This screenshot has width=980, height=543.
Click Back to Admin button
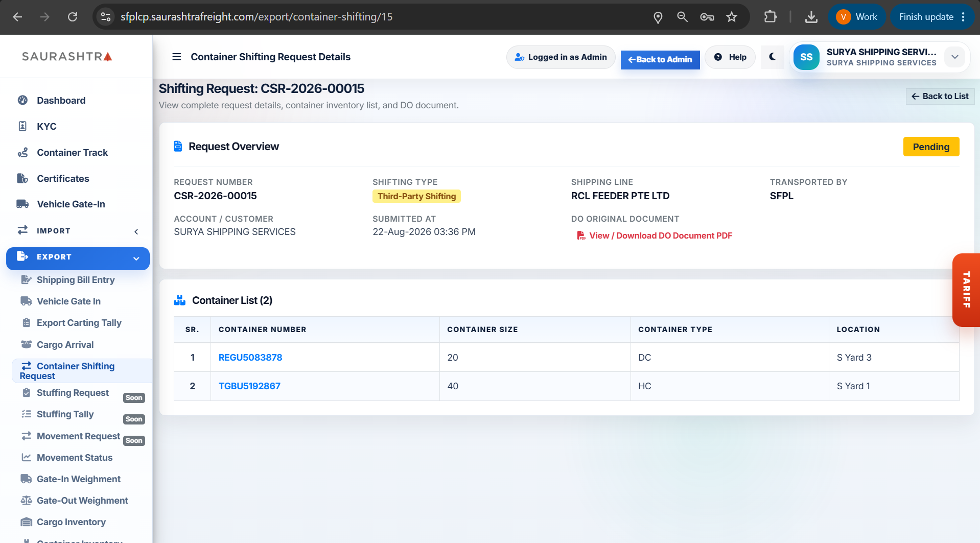tap(660, 59)
